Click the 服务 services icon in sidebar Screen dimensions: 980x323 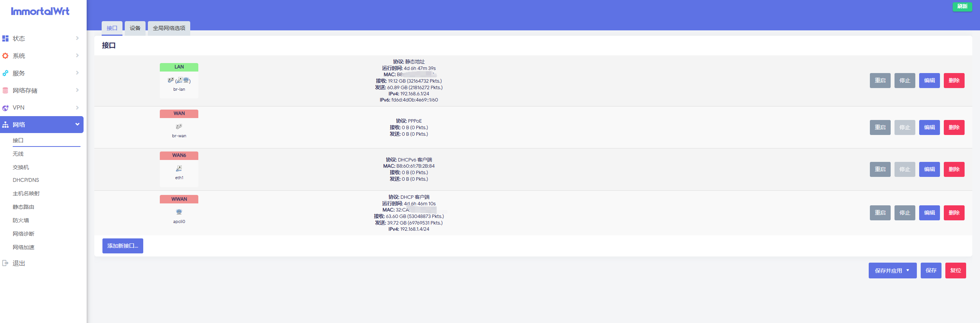click(x=5, y=73)
